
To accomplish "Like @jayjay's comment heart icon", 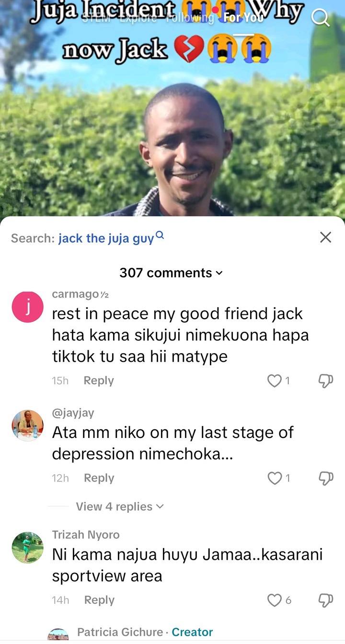I will 274,478.
